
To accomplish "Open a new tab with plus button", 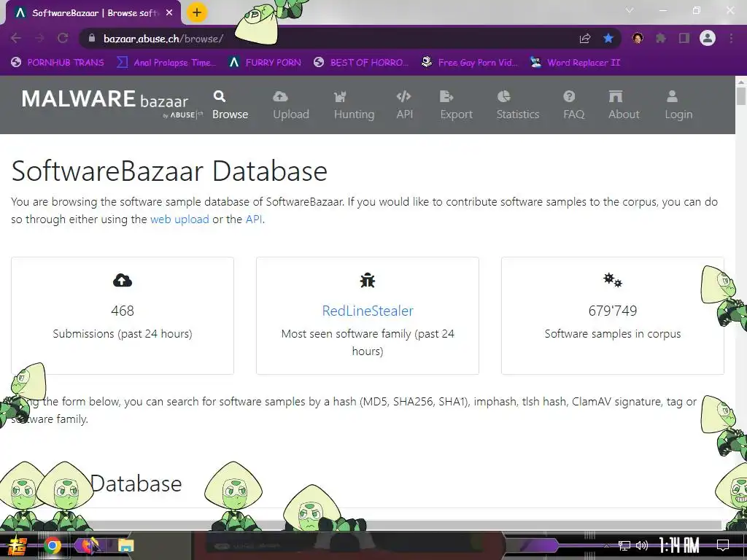I will click(197, 12).
